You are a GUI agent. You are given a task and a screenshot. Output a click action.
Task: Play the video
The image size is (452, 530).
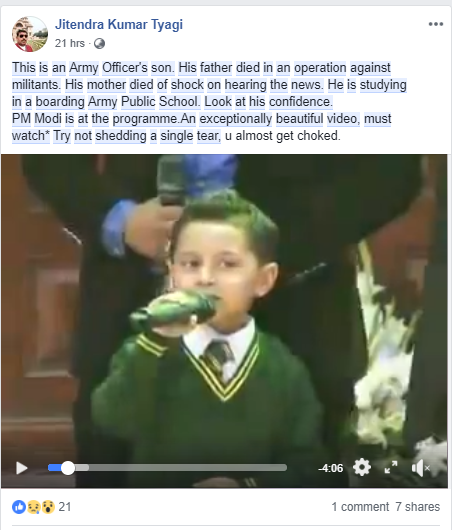coord(22,468)
